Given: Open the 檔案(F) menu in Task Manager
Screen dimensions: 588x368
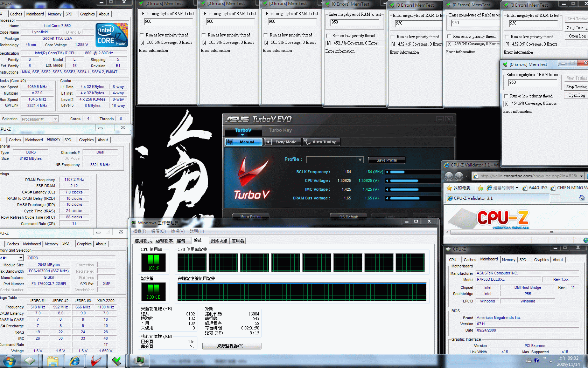Looking at the screenshot, I should point(140,231).
